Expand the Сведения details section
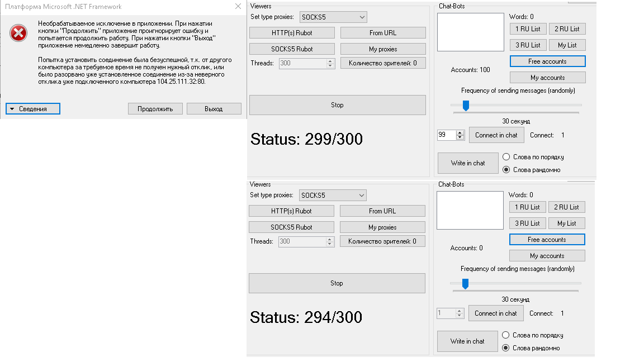 pos(33,109)
